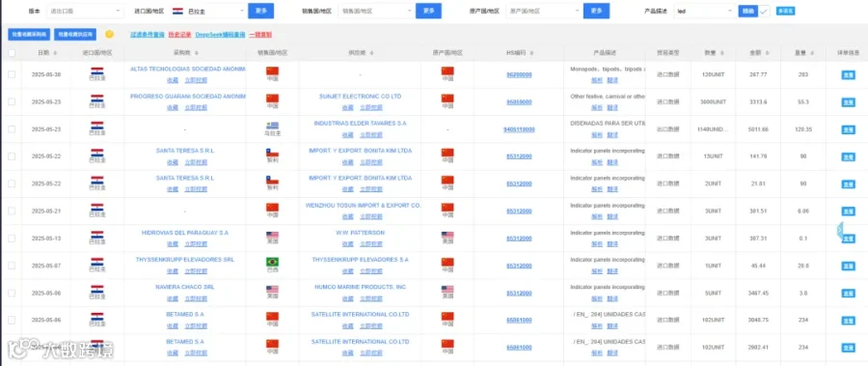The width and height of the screenshot is (868, 366).
Task: Click Uruguay flag in INDUSTRIAS ELDER TAVARES row
Action: coord(272,126)
